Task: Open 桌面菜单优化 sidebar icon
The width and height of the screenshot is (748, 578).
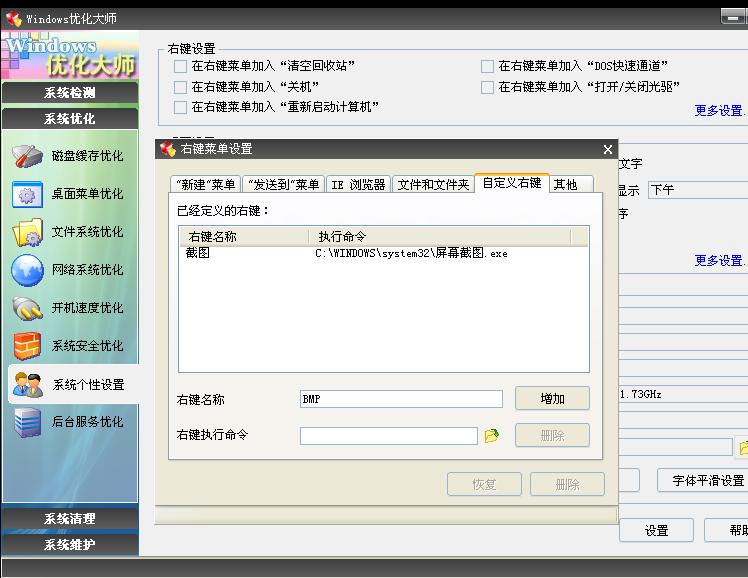Action: (27, 194)
